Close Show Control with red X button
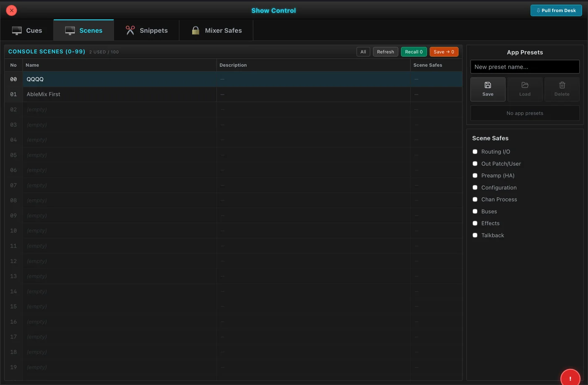 (x=12, y=10)
